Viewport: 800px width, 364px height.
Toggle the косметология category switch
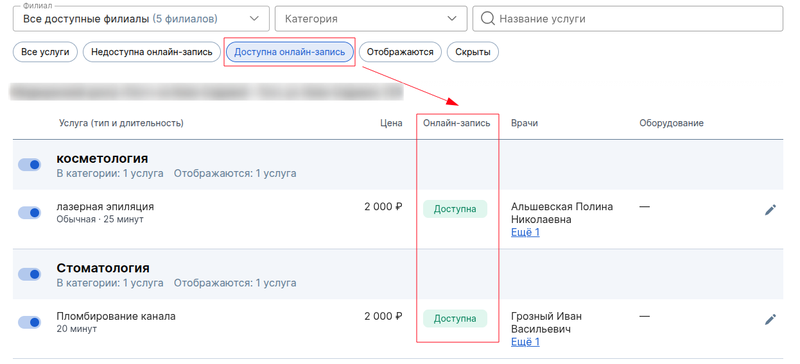pyautogui.click(x=30, y=164)
